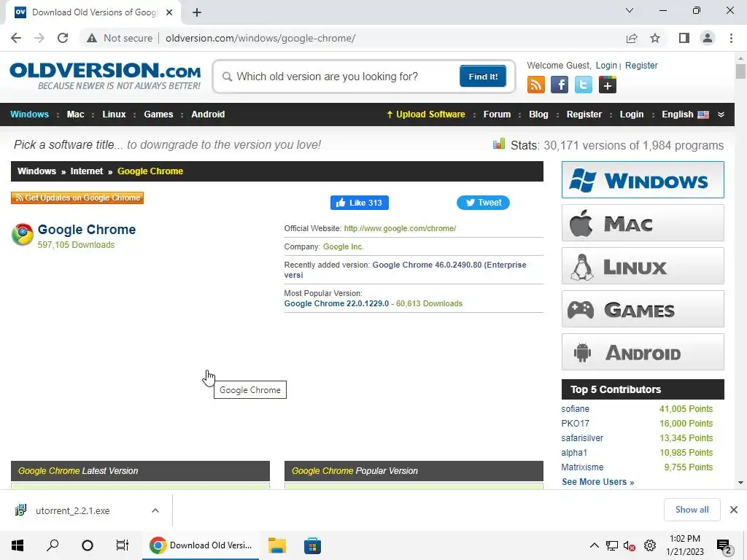Open the tab search chevron in the title bar
The width and height of the screenshot is (747, 560).
click(x=630, y=10)
